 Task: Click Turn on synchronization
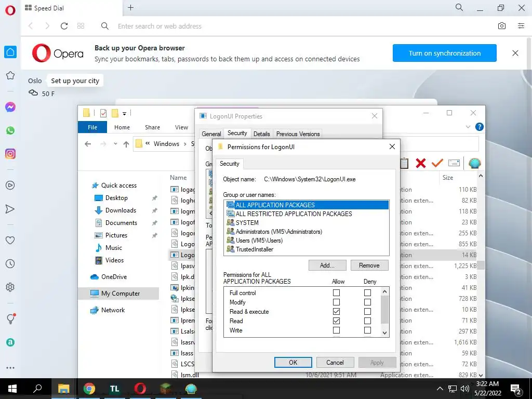tap(445, 53)
